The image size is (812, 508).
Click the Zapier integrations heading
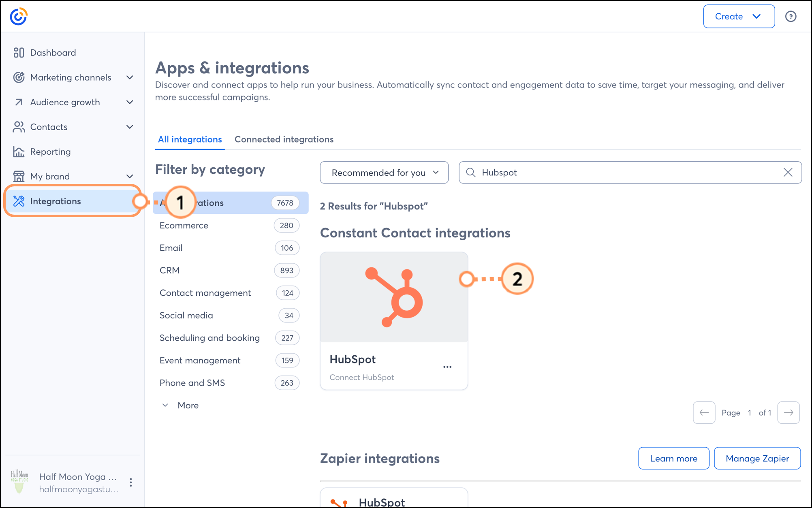click(x=380, y=459)
